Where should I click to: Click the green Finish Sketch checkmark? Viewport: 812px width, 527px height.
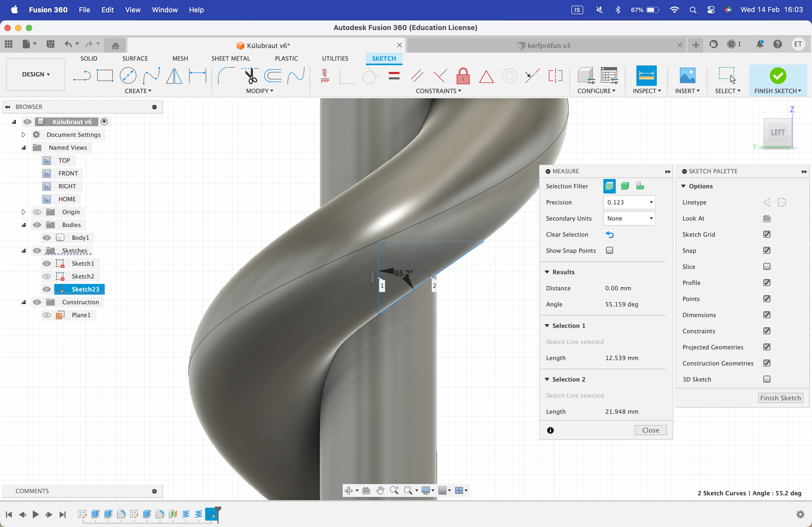(778, 75)
